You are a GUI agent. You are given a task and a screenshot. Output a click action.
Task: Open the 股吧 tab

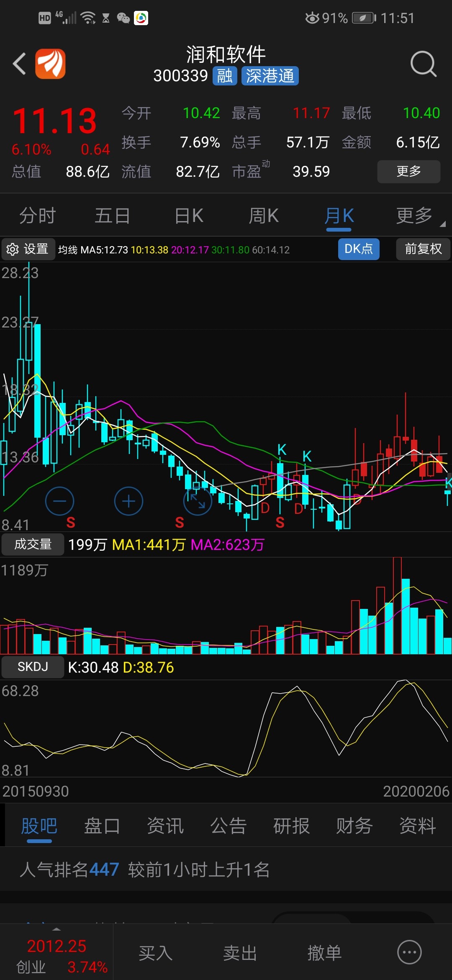[x=39, y=826]
